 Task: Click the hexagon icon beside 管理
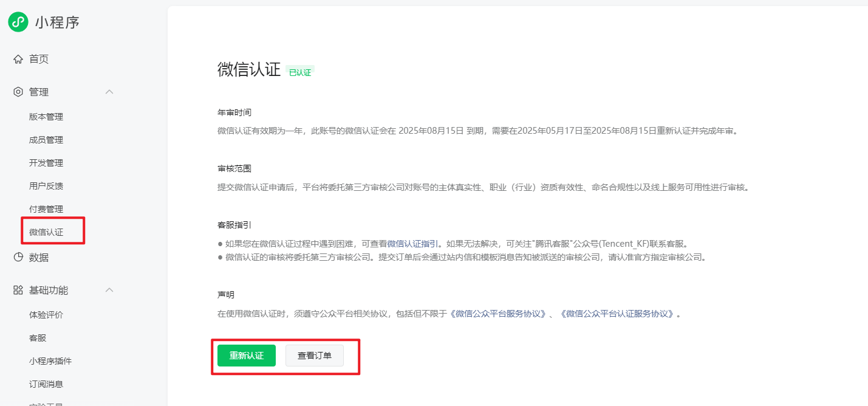pos(18,92)
